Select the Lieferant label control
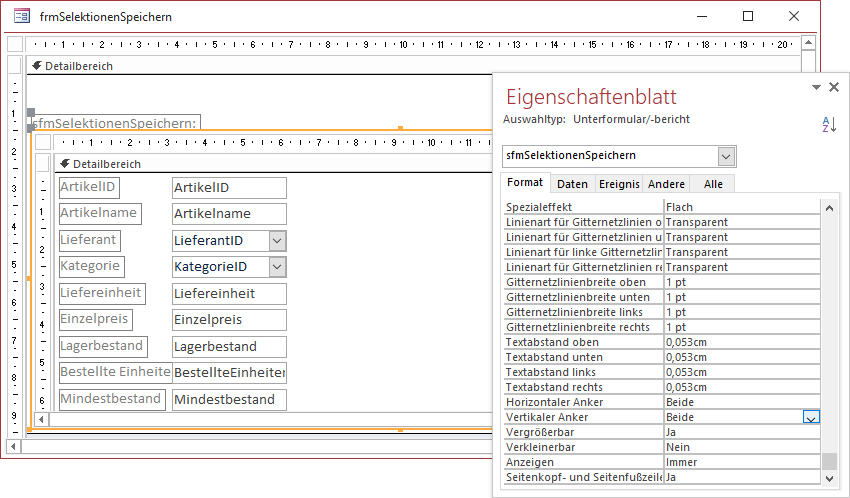850x498 pixels. tap(89, 240)
